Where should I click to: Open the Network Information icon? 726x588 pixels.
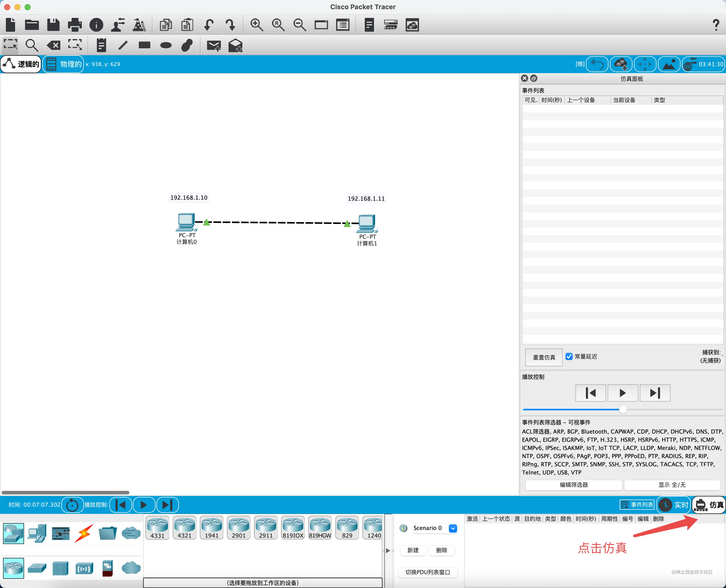(96, 25)
